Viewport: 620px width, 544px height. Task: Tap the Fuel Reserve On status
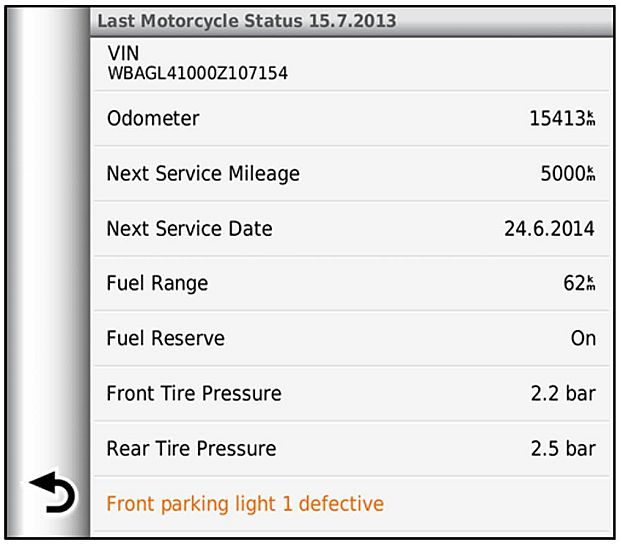(583, 339)
